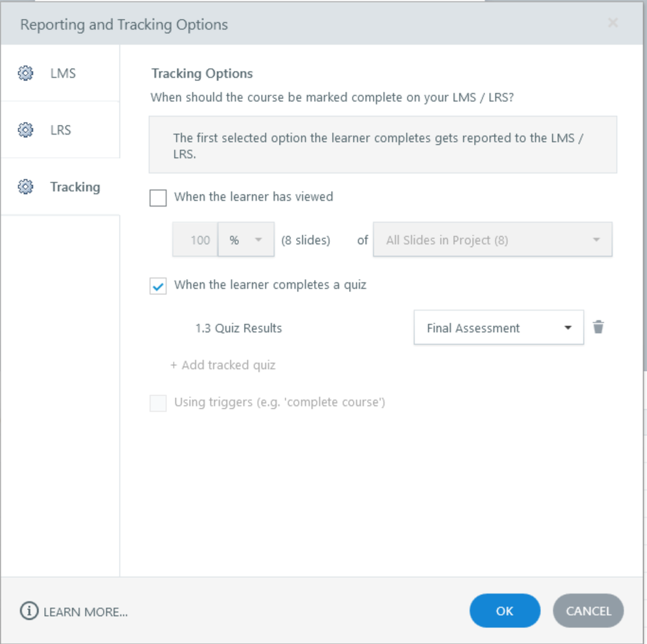Click the Tracking gear icon

(25, 187)
